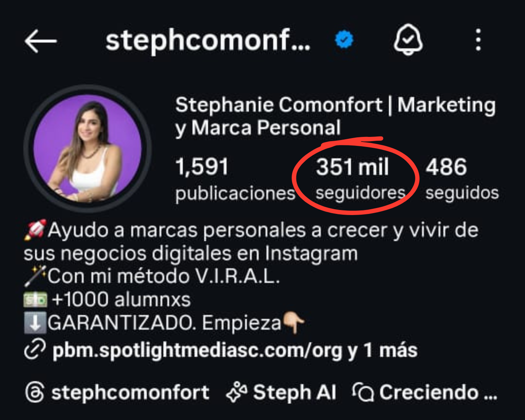Open the Steph AI chat

(x=294, y=392)
